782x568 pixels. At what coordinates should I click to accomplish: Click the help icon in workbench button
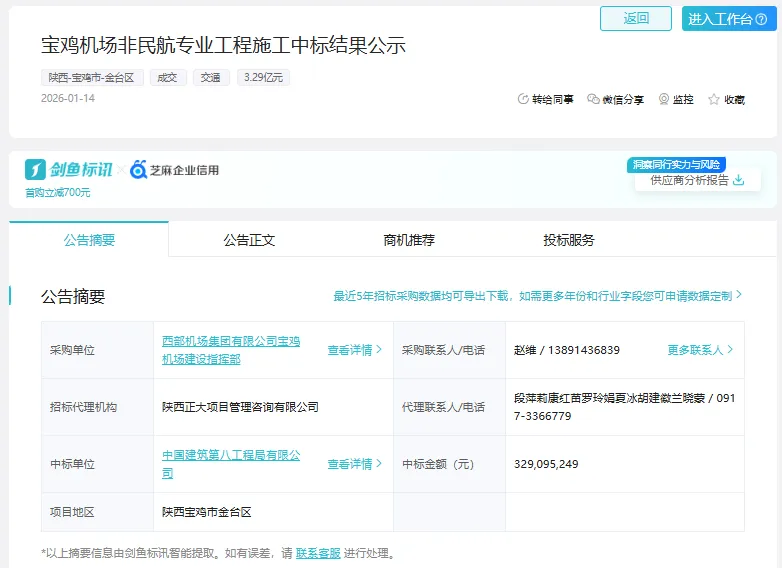pos(762,19)
